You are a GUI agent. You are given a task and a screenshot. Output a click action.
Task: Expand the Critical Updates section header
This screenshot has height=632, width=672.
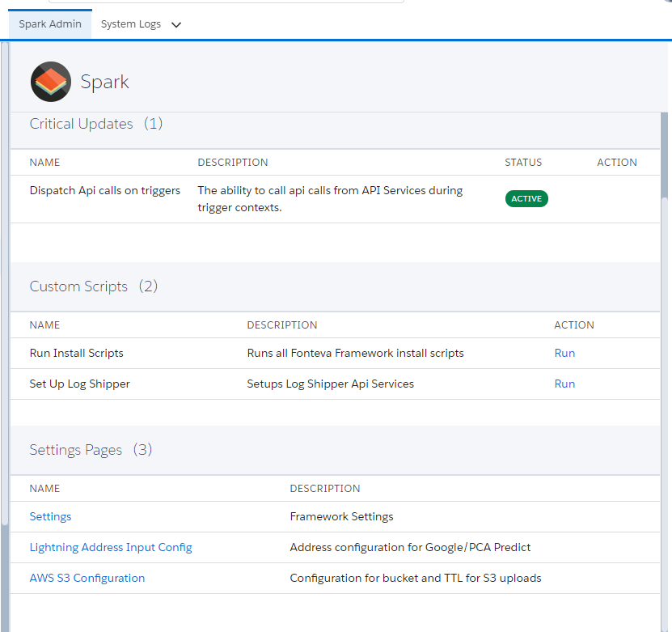81,124
